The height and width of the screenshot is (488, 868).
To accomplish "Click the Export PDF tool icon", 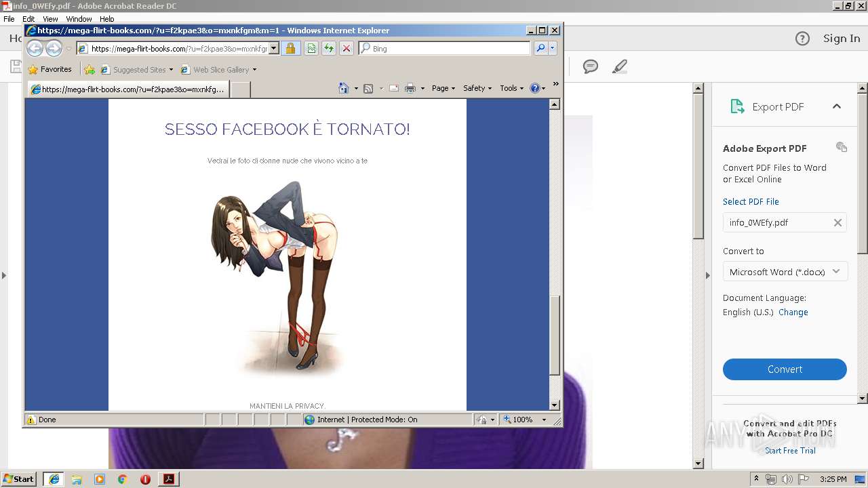I will pyautogui.click(x=737, y=106).
